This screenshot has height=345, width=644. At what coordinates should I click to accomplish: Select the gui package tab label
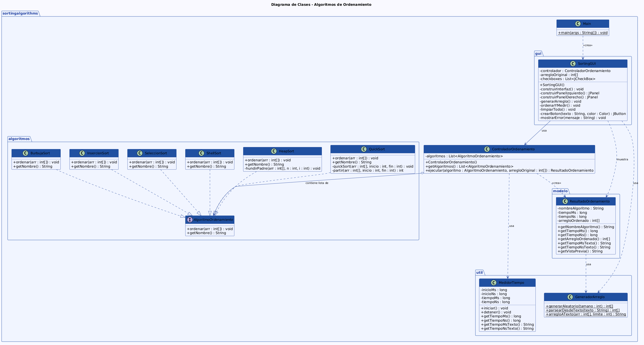pyautogui.click(x=538, y=53)
